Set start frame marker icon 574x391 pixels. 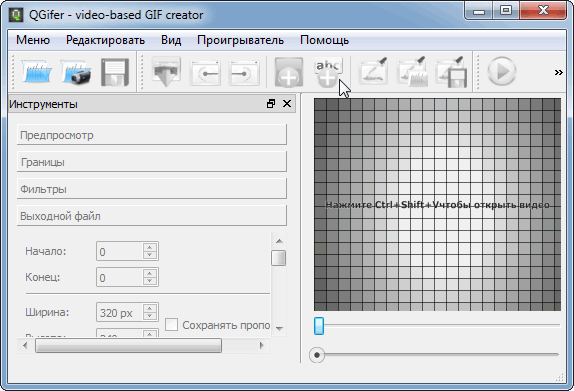pos(205,73)
